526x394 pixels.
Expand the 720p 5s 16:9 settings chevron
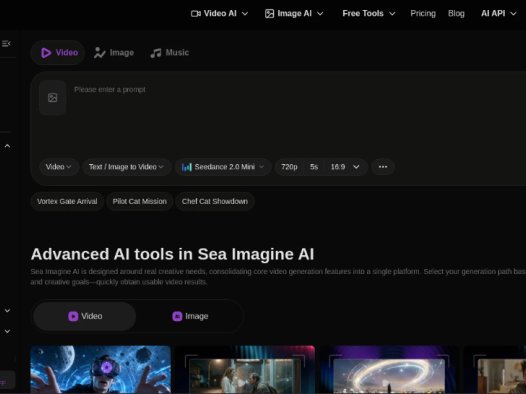356,167
